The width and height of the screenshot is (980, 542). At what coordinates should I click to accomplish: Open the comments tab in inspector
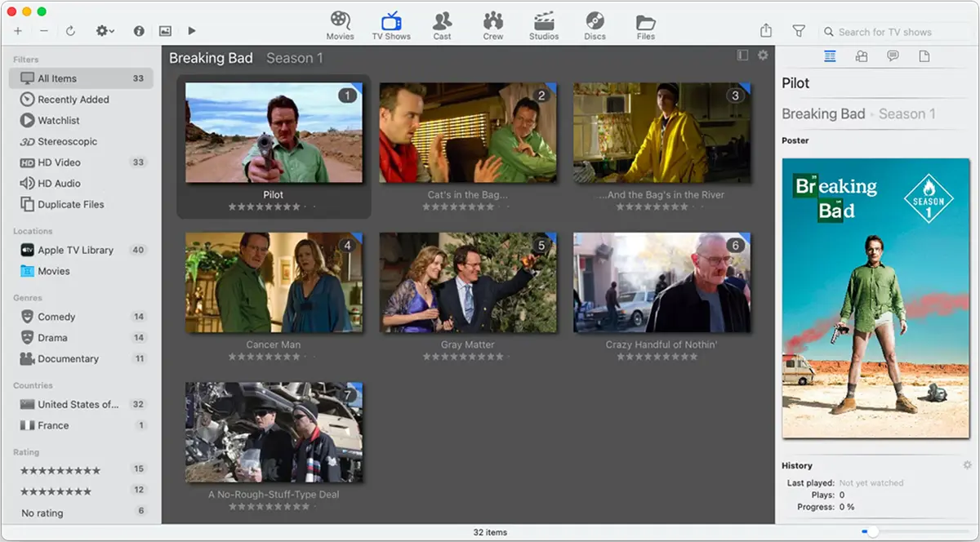[x=893, y=56]
